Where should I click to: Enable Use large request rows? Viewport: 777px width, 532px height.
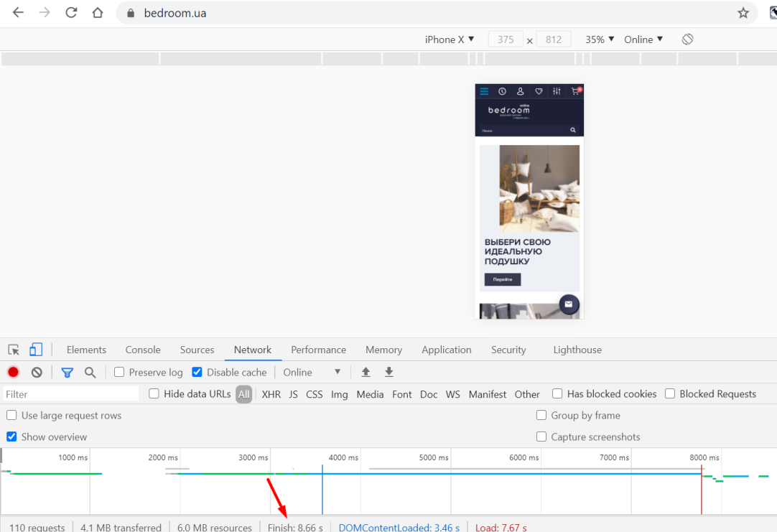[11, 415]
